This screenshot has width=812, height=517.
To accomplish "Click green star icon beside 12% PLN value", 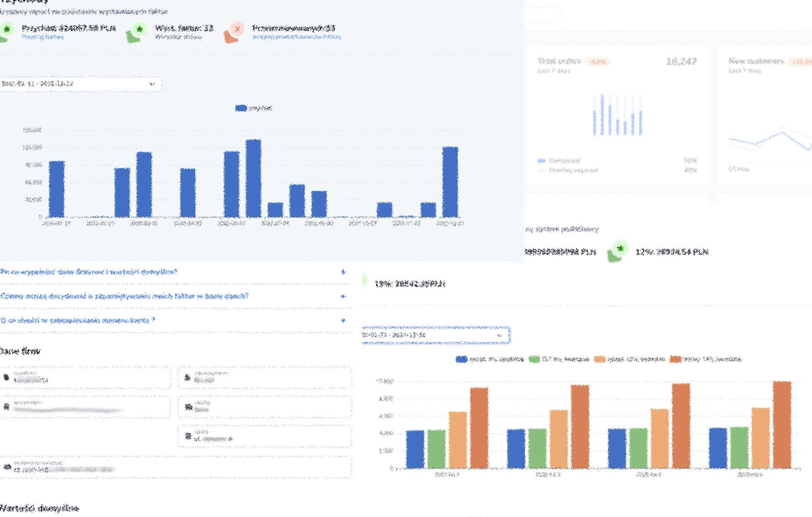I will (x=620, y=248).
